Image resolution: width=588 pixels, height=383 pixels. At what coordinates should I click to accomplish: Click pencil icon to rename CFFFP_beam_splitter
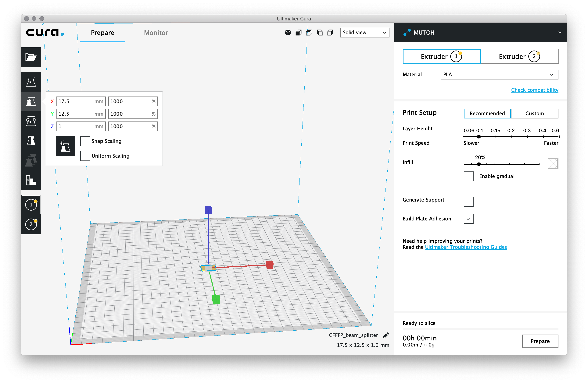(386, 335)
